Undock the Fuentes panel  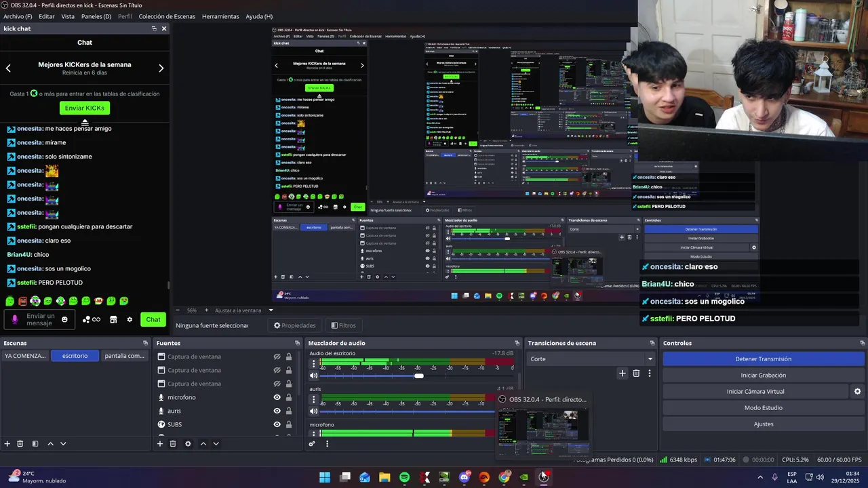coord(297,343)
